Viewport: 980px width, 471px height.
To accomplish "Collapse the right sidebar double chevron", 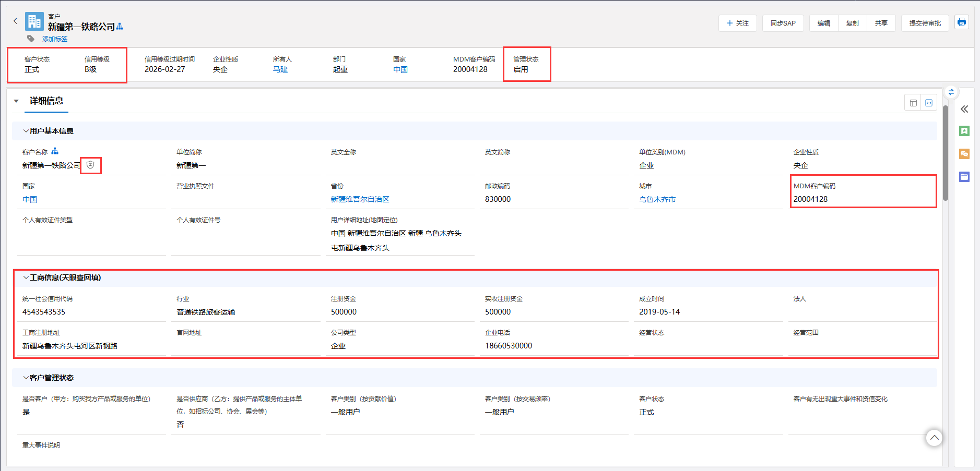I will point(964,109).
